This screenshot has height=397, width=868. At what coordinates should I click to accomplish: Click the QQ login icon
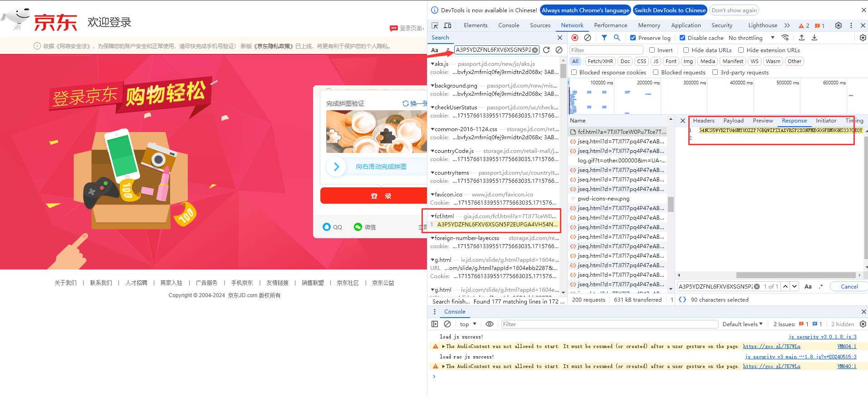coord(327,227)
